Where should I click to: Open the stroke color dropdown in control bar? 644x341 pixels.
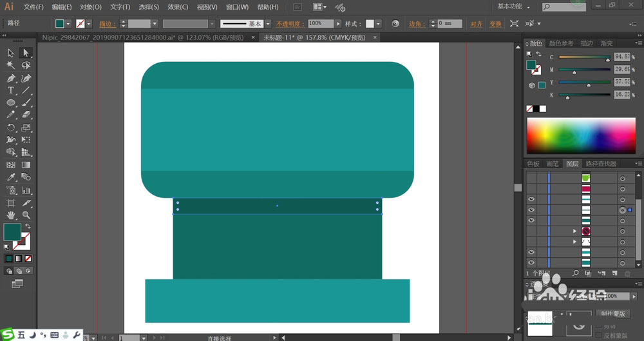89,24
